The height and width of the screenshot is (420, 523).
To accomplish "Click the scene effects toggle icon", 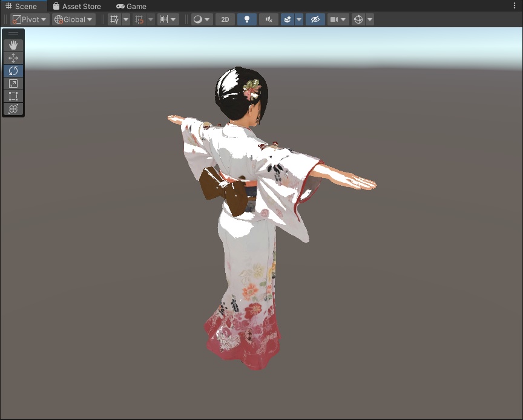I will click(x=288, y=19).
